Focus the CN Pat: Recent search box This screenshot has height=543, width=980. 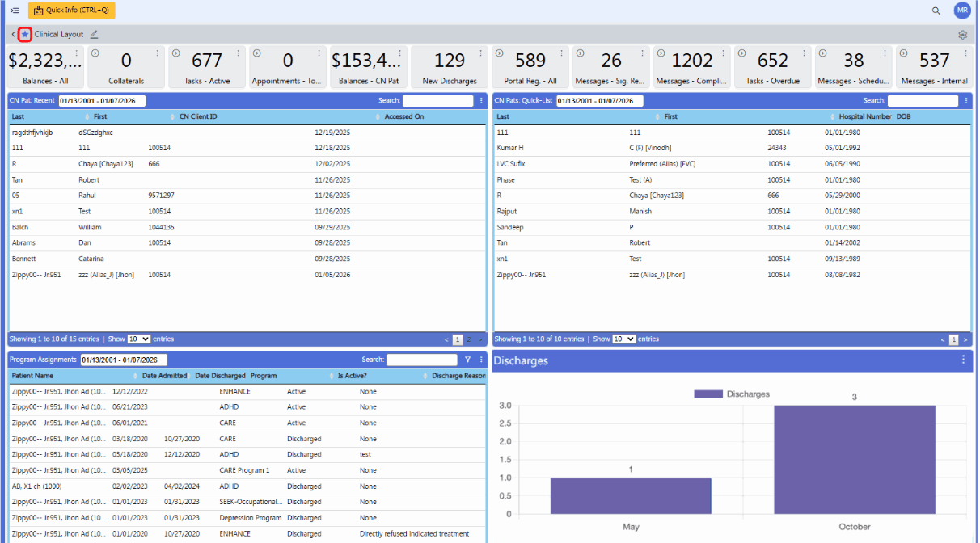[x=438, y=101]
